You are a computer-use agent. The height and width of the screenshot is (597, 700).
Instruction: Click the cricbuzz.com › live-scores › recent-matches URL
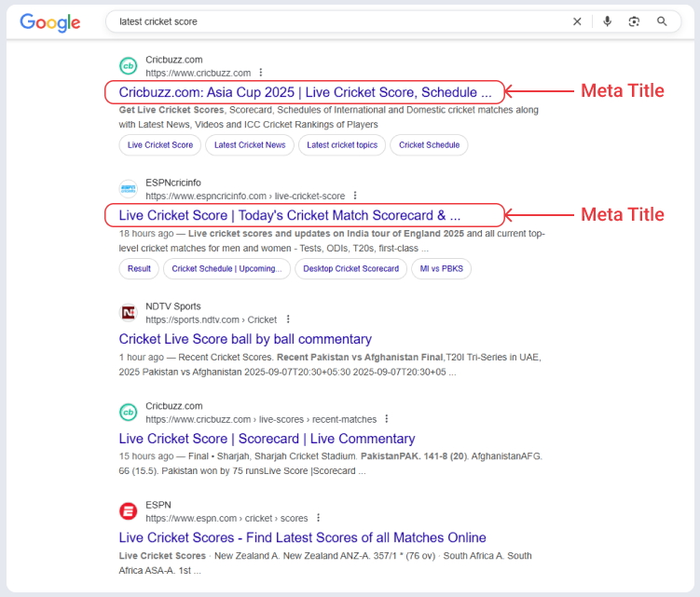[x=261, y=419]
